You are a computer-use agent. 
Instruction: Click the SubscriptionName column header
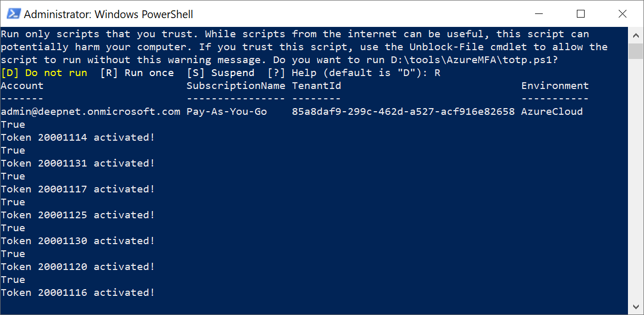click(235, 86)
